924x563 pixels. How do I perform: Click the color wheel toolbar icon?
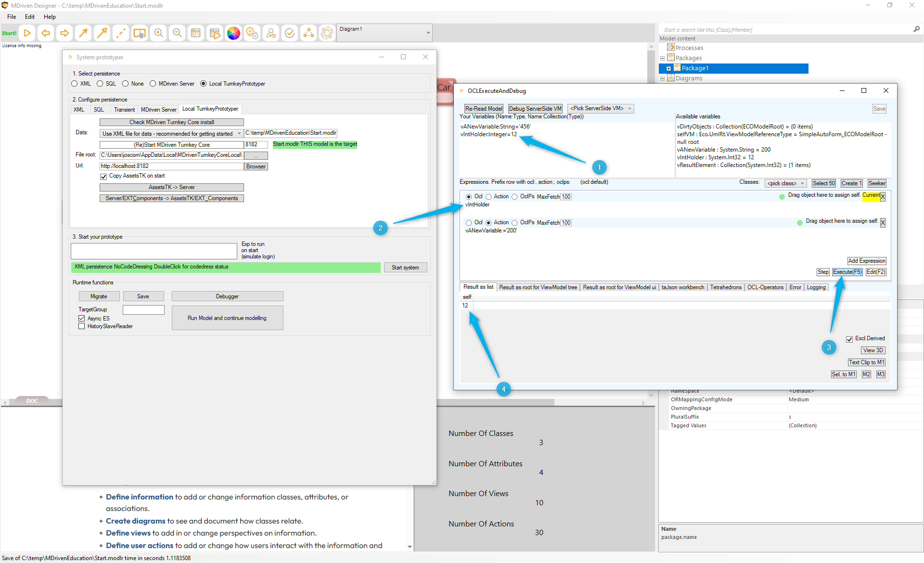tap(233, 33)
